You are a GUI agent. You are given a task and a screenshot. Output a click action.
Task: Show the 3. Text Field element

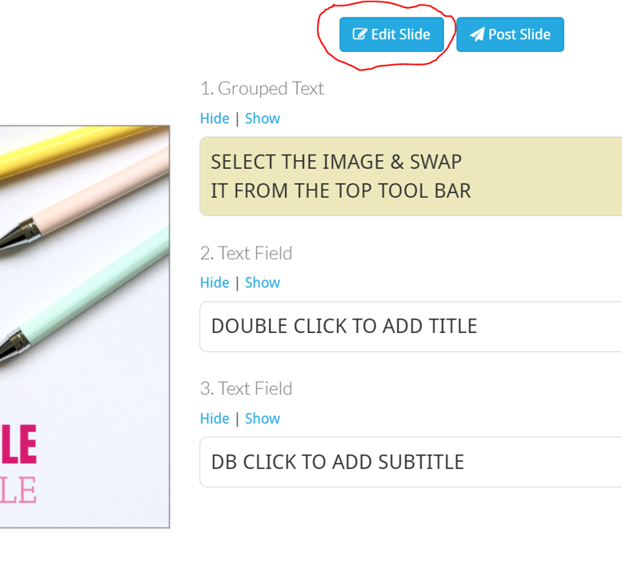coord(262,418)
